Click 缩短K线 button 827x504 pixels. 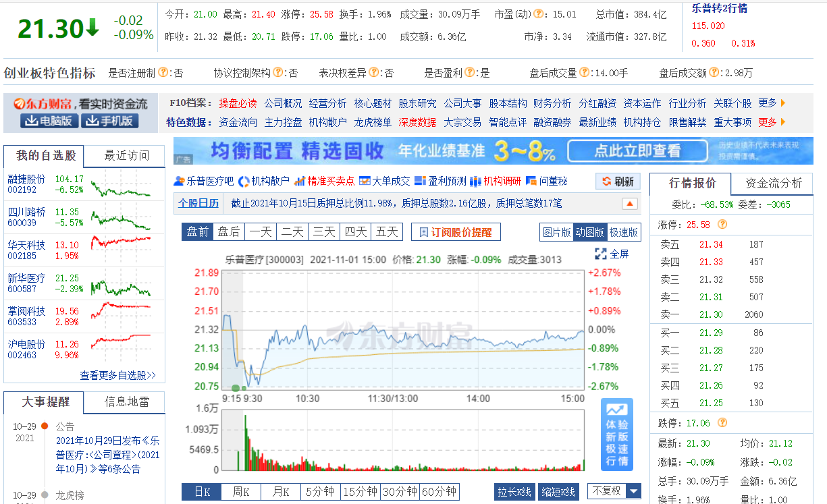click(558, 492)
